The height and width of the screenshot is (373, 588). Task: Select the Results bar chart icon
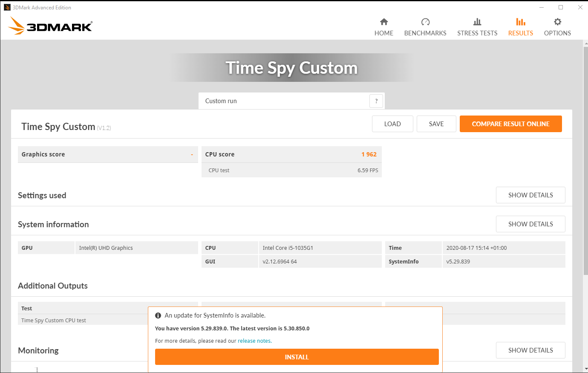[x=521, y=22]
